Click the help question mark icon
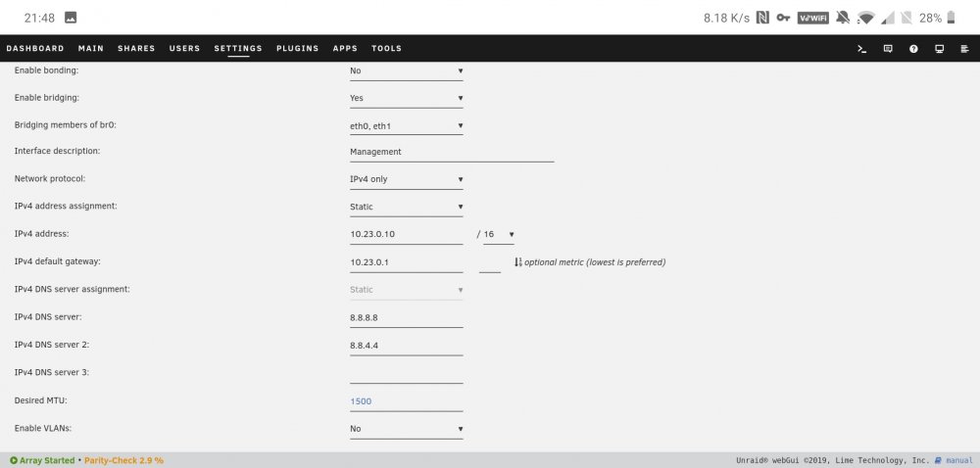The width and height of the screenshot is (980, 468). click(x=913, y=49)
